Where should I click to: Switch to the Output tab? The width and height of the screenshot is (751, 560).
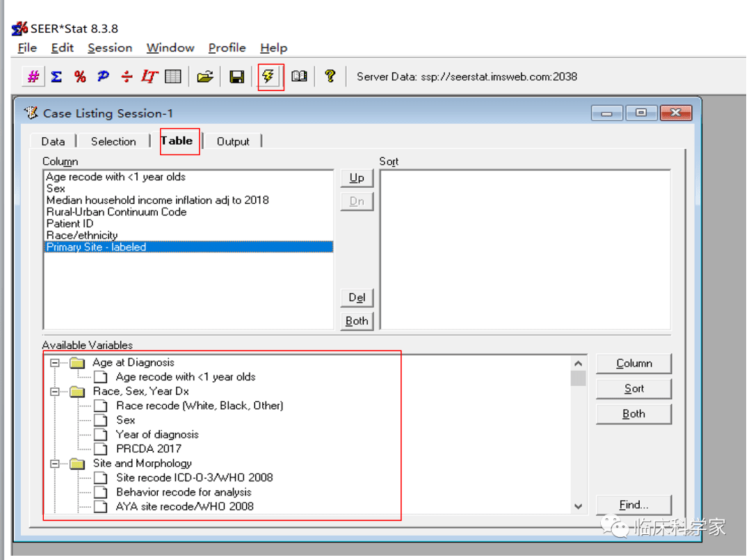(x=233, y=141)
